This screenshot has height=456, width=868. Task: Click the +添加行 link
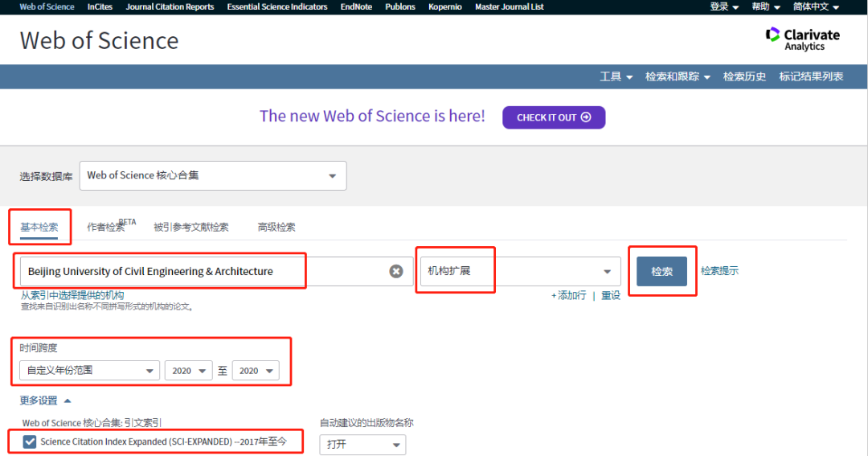pyautogui.click(x=568, y=295)
